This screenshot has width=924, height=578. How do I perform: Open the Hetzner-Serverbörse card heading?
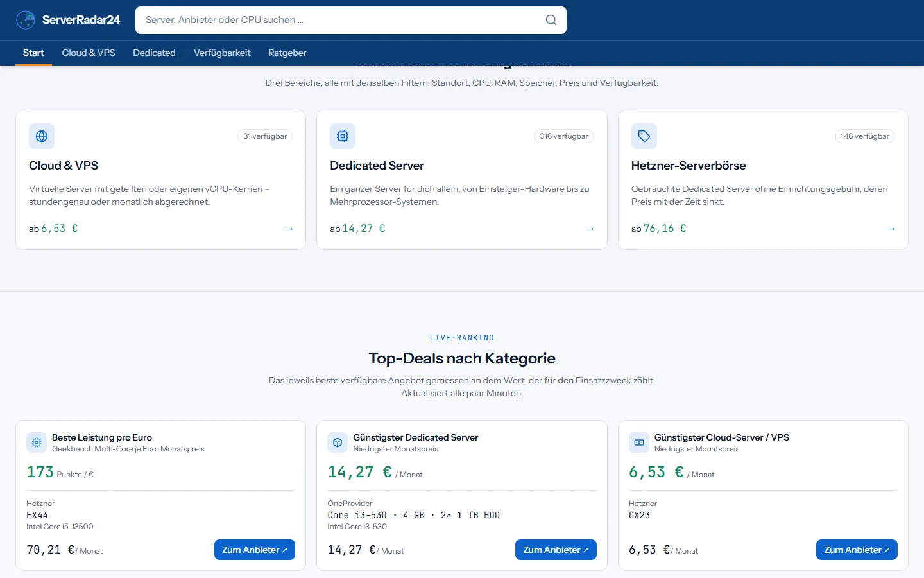689,166
